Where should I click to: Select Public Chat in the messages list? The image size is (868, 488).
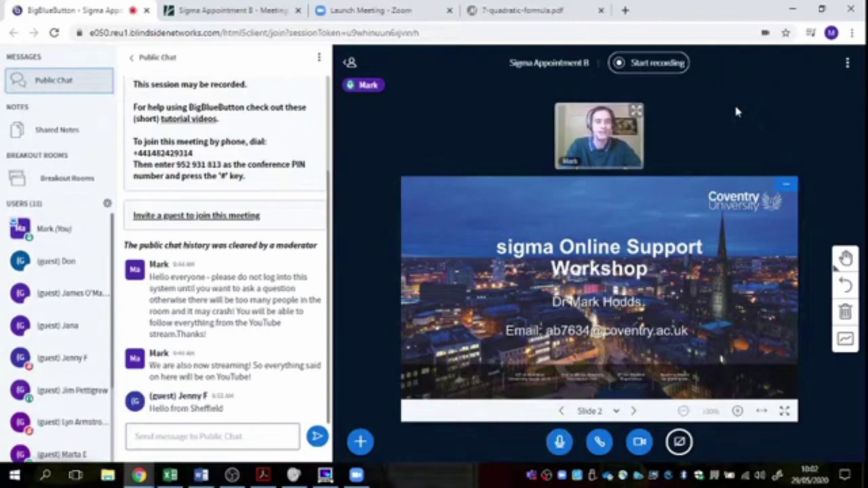(59, 80)
